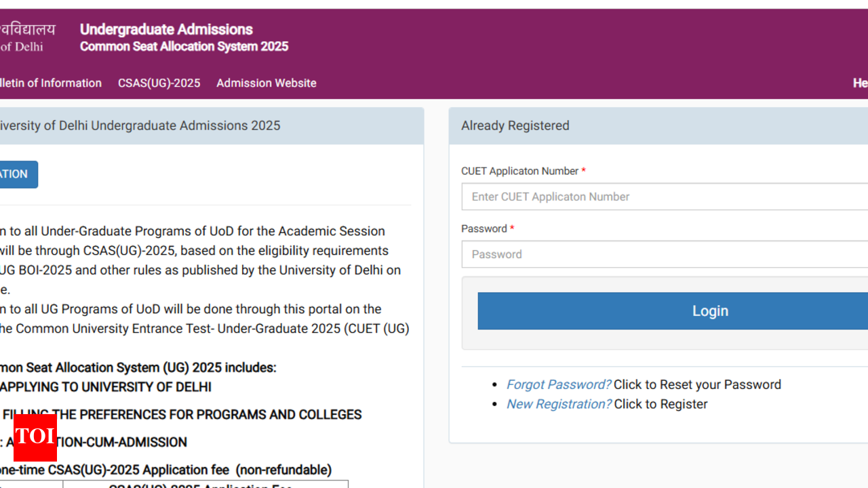Click the Undergraduate Admissions header title

click(x=166, y=29)
